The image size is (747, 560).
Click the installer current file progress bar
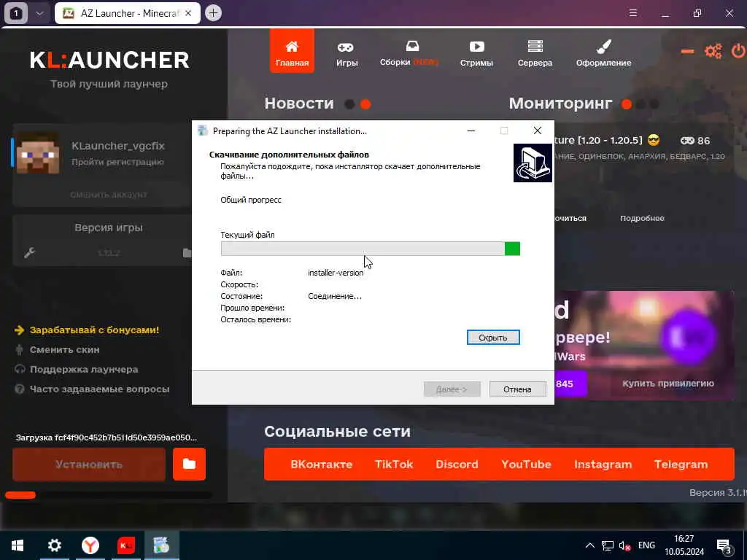coord(370,249)
